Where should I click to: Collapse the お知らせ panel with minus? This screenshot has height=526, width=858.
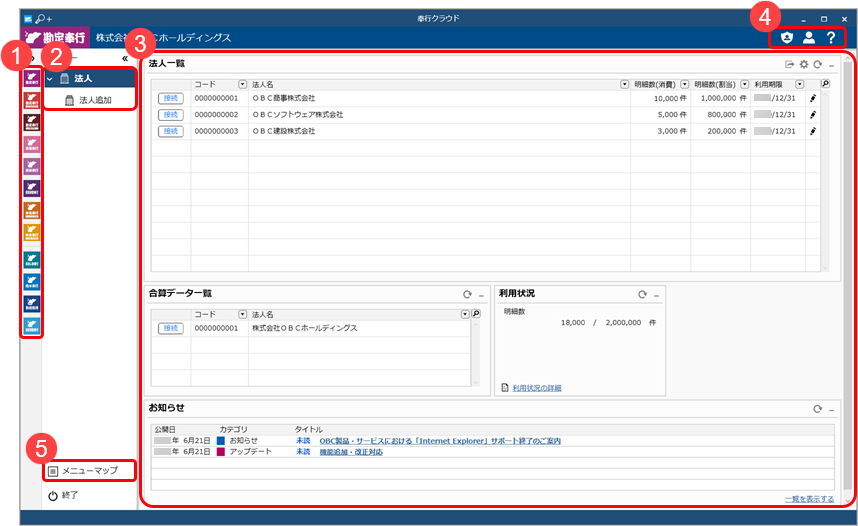click(831, 410)
